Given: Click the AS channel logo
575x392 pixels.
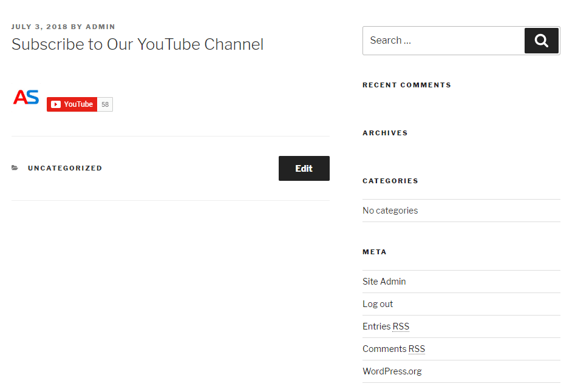Looking at the screenshot, I should (26, 97).
